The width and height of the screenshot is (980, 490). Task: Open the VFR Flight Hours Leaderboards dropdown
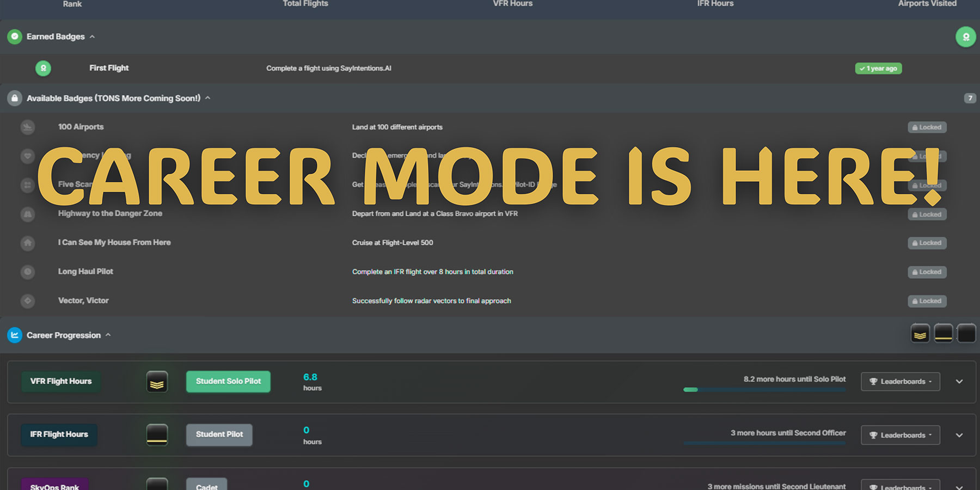pyautogui.click(x=900, y=382)
